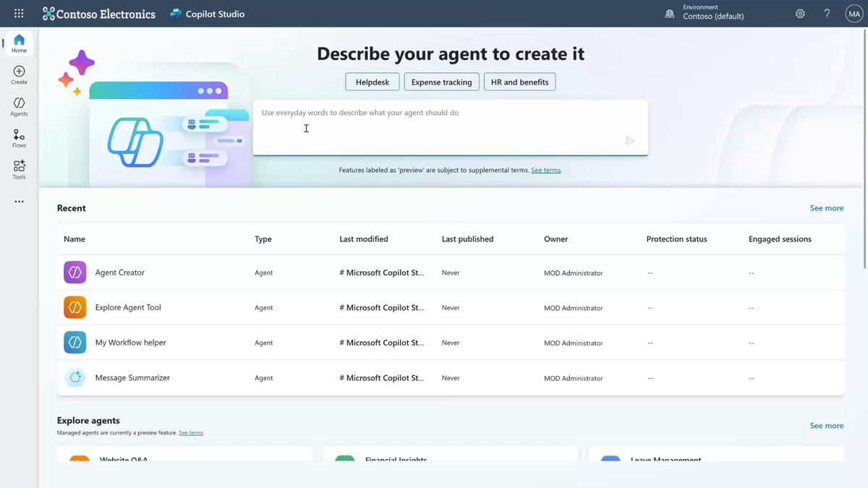Click See more next to Explore agents
The height and width of the screenshot is (488, 868).
pyautogui.click(x=827, y=426)
